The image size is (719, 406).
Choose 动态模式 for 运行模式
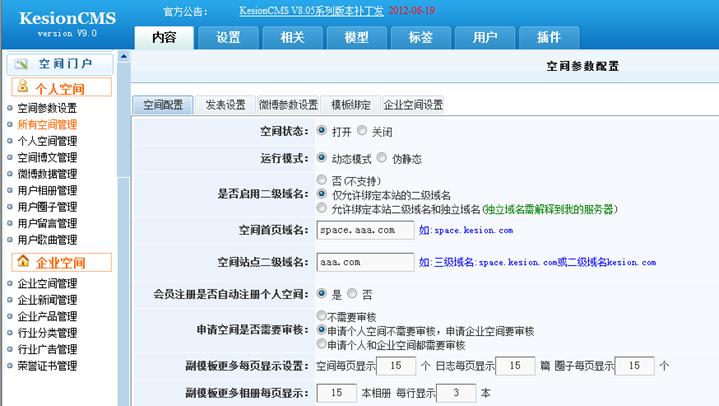322,158
